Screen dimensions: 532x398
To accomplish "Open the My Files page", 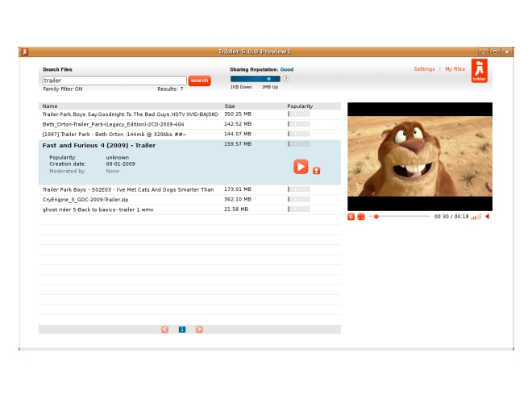I will pos(455,69).
